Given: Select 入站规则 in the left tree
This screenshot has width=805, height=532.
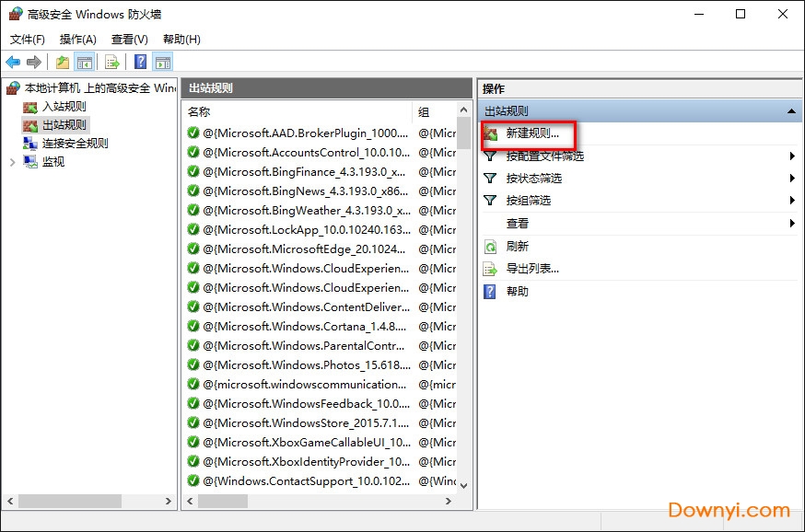Looking at the screenshot, I should click(x=64, y=107).
